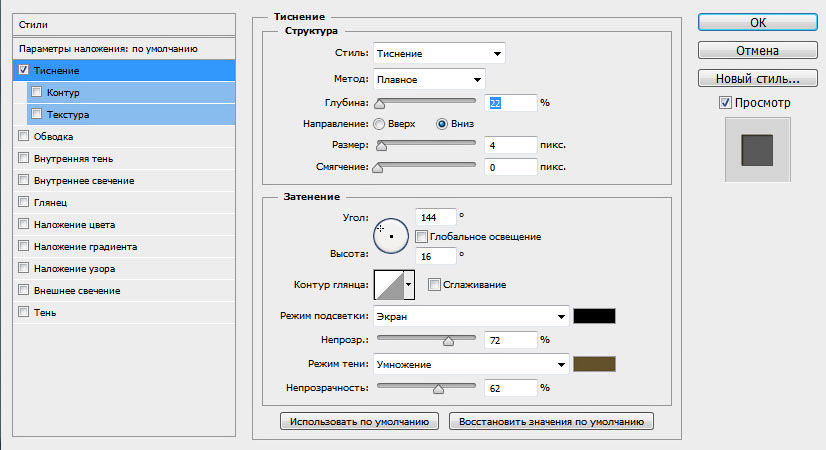Click the Высота value field
826x450 pixels.
(436, 256)
